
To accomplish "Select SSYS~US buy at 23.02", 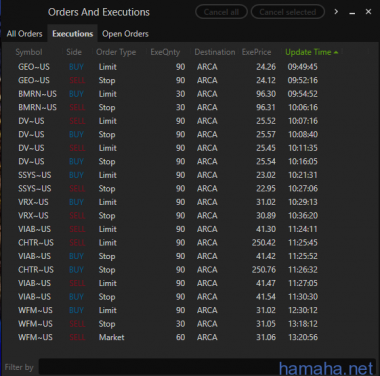I will (x=190, y=175).
